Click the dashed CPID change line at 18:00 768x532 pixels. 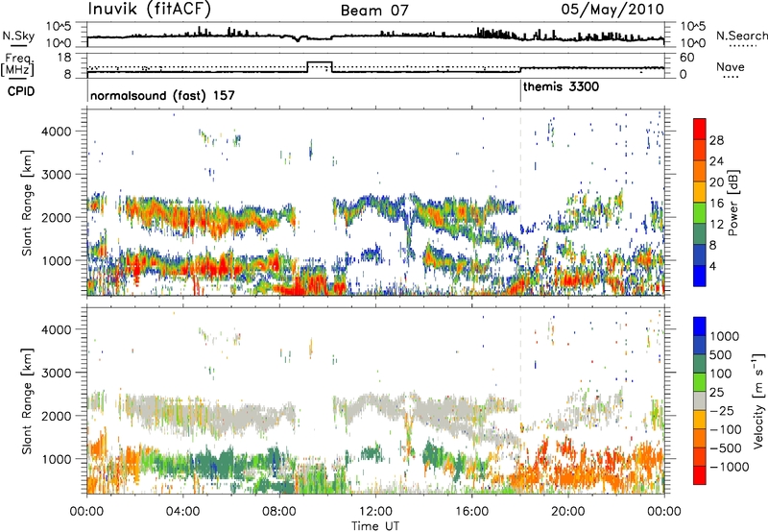[x=520, y=201]
